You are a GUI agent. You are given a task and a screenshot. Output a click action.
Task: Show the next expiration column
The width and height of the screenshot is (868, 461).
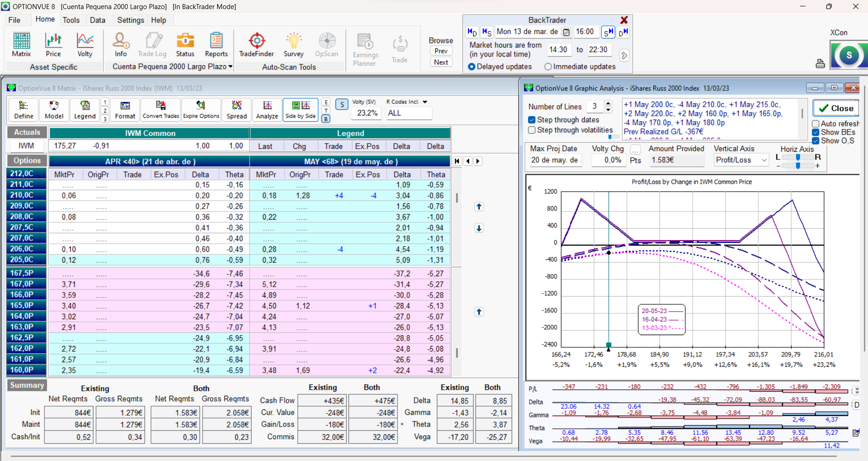point(478,161)
